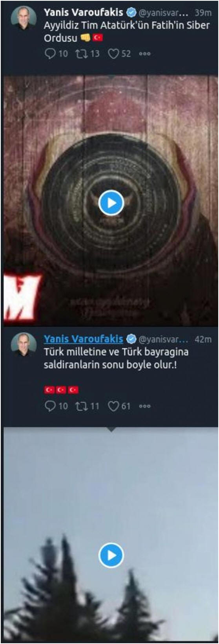Viewport: 219px width, 644px height.
Task: Open @yanisvar handle on first tweet
Action: 164,13
